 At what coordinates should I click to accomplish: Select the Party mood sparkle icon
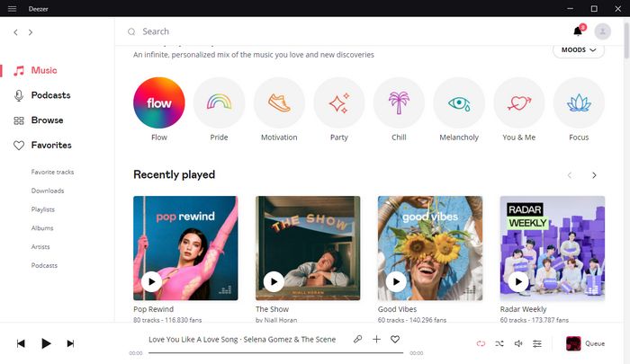(x=339, y=102)
